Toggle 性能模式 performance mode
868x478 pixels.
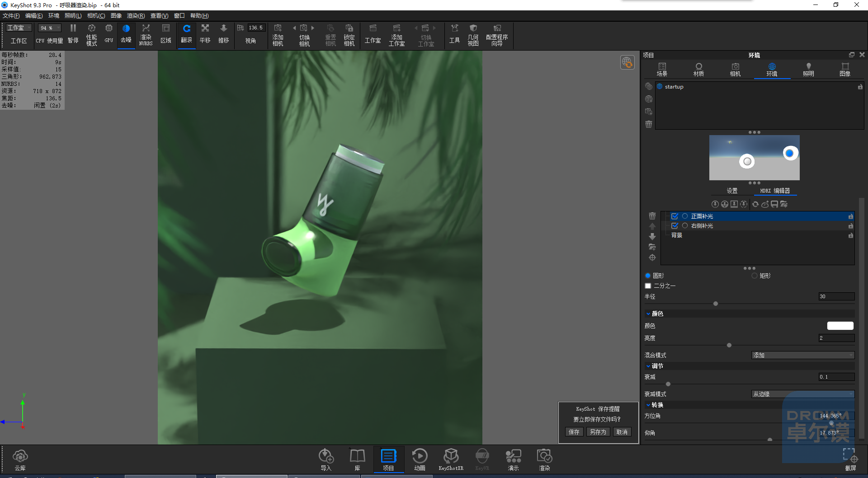(x=92, y=35)
